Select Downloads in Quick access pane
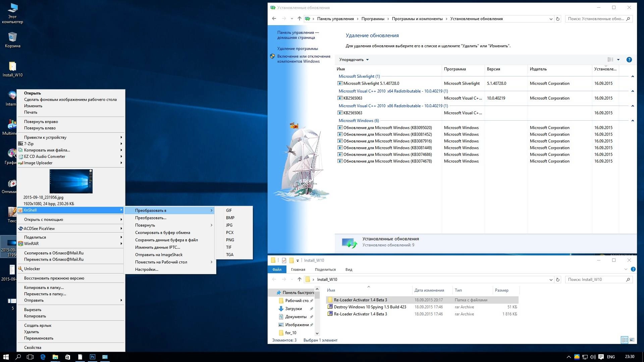The image size is (644, 362). tap(293, 309)
